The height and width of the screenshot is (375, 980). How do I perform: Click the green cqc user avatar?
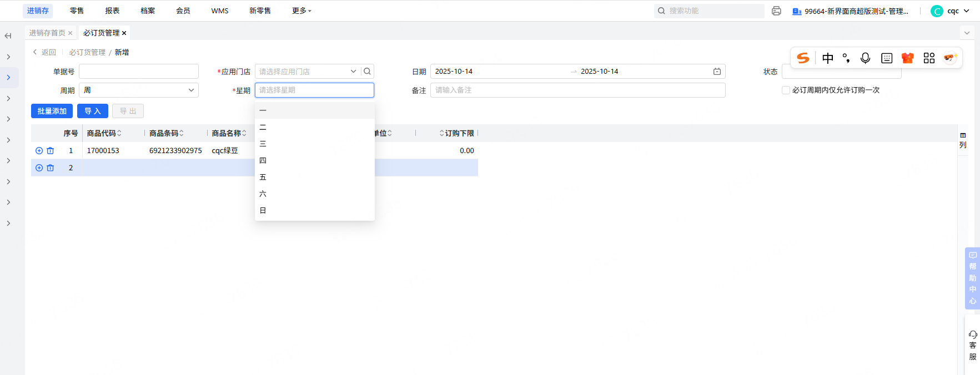(937, 11)
